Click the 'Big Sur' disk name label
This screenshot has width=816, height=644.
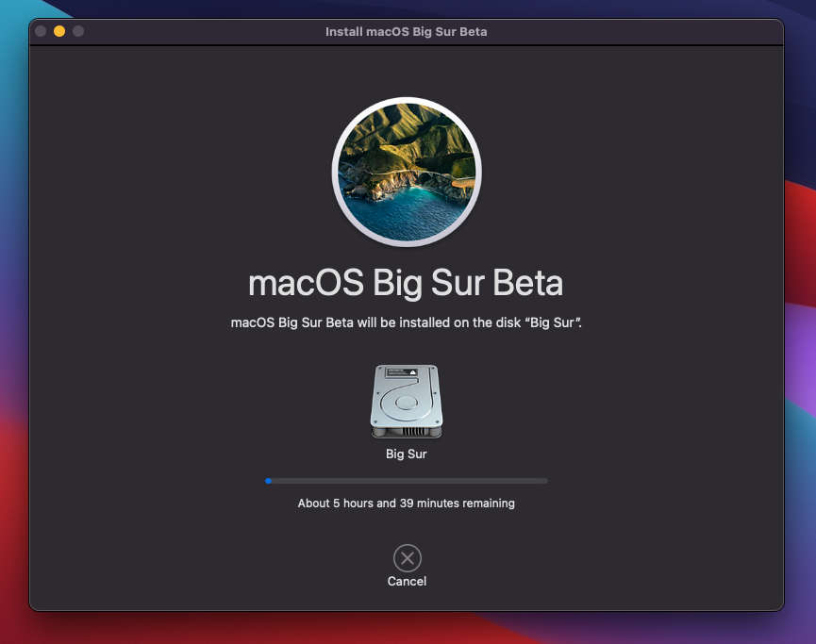pos(407,454)
